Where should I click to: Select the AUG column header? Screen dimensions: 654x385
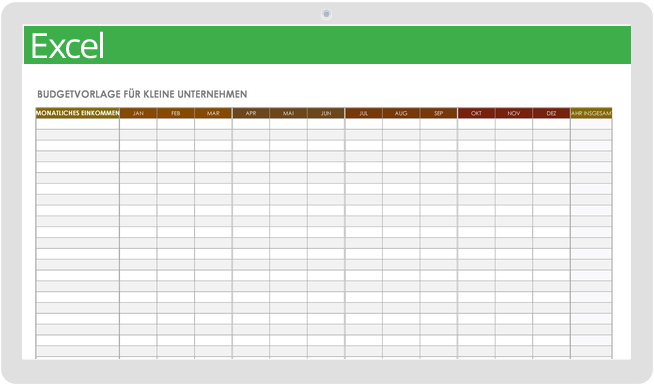click(x=401, y=113)
